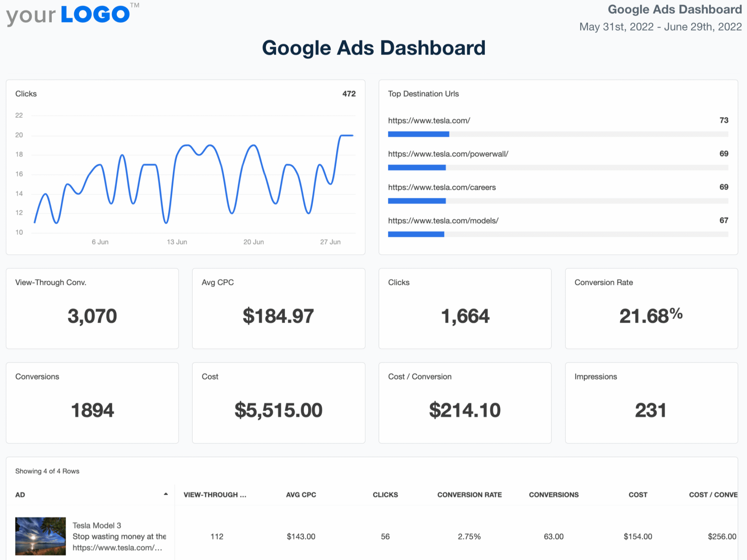Select the tesla.com/models/ URL entry
Viewport: 747px width, 560px height.
tap(443, 221)
